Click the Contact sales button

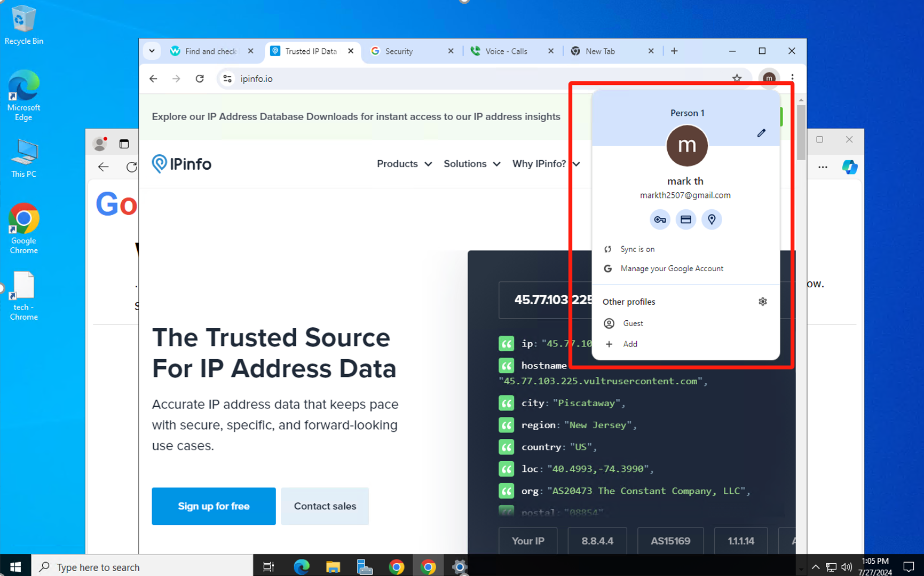pyautogui.click(x=325, y=506)
